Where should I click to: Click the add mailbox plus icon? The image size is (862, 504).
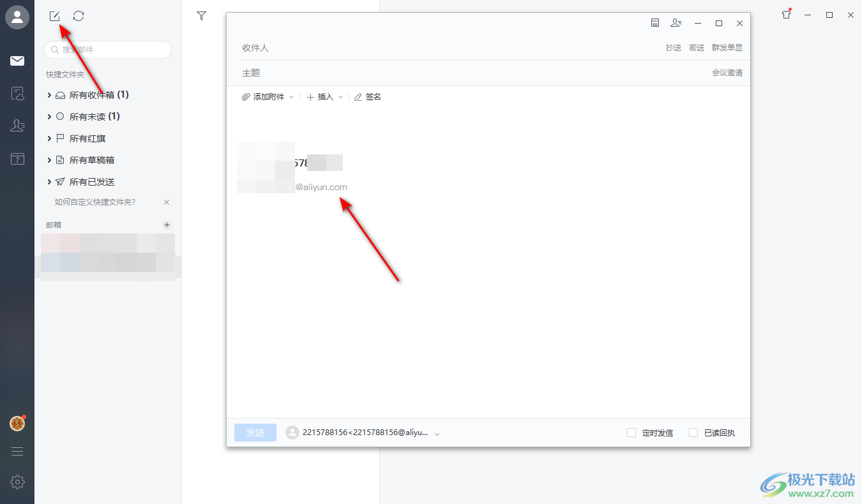click(x=167, y=225)
